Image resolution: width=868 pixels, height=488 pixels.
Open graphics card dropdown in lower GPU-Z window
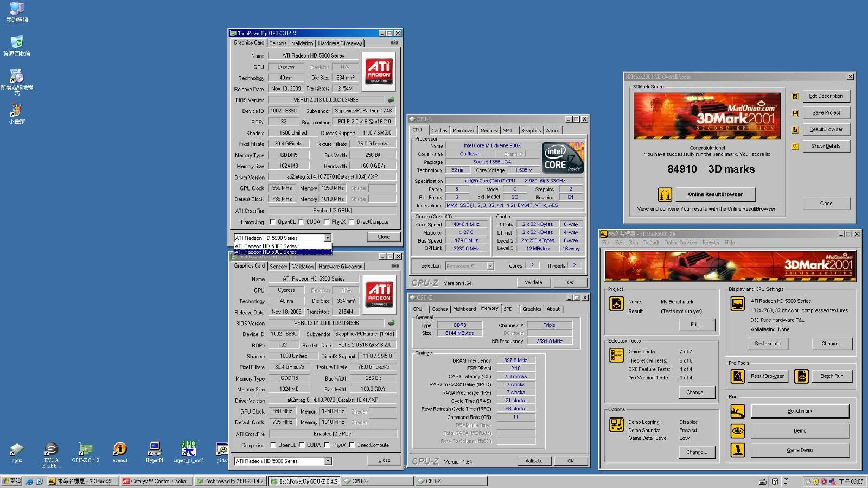point(328,461)
